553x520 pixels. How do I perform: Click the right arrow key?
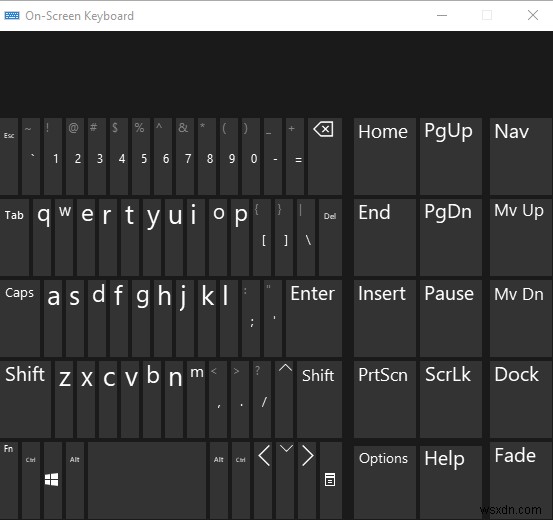(x=308, y=481)
